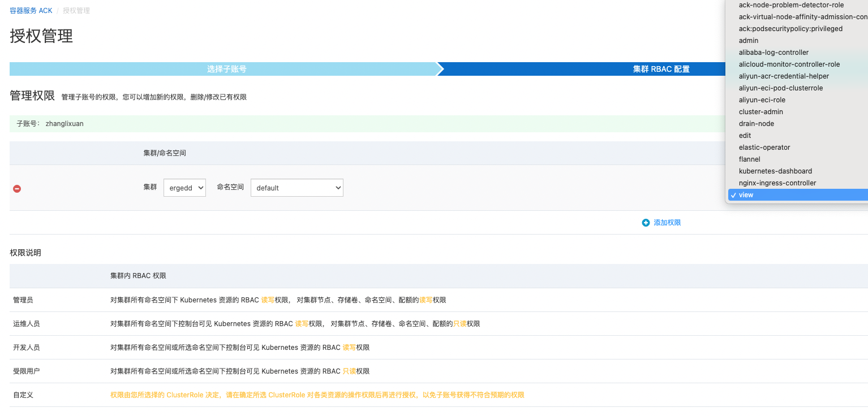Remove the ergedd permission row with red minus icon
The width and height of the screenshot is (868, 416).
(x=17, y=188)
